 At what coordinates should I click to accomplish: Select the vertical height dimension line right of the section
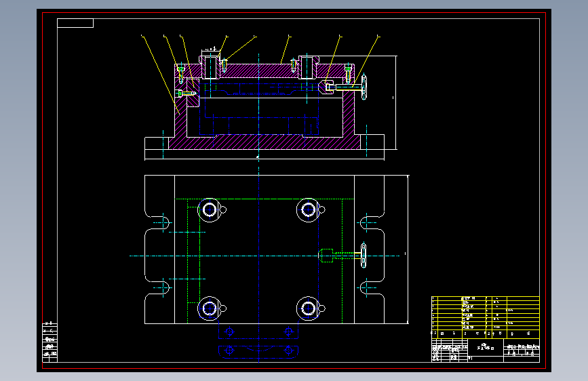point(396,103)
